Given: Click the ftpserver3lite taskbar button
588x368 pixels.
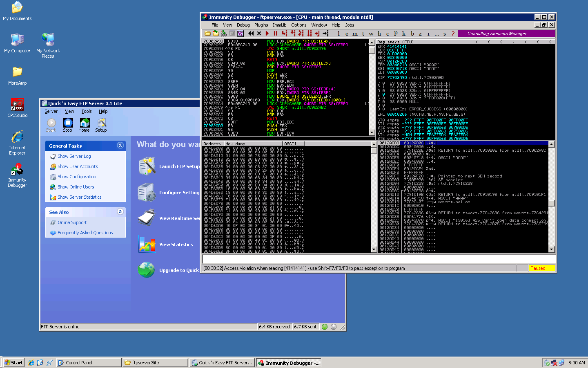Looking at the screenshot, I should (156, 363).
